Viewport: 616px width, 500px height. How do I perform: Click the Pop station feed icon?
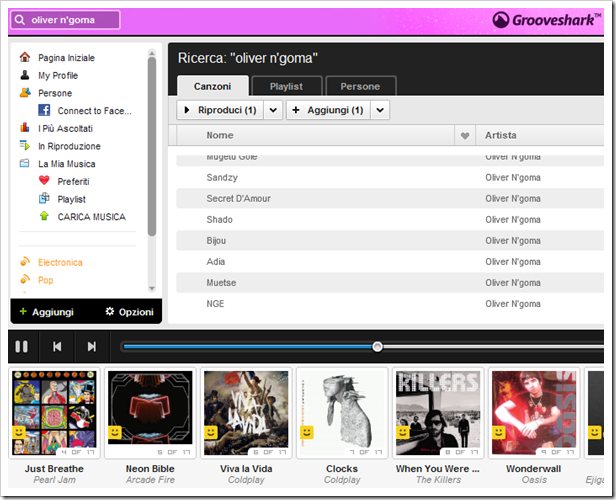click(x=25, y=279)
